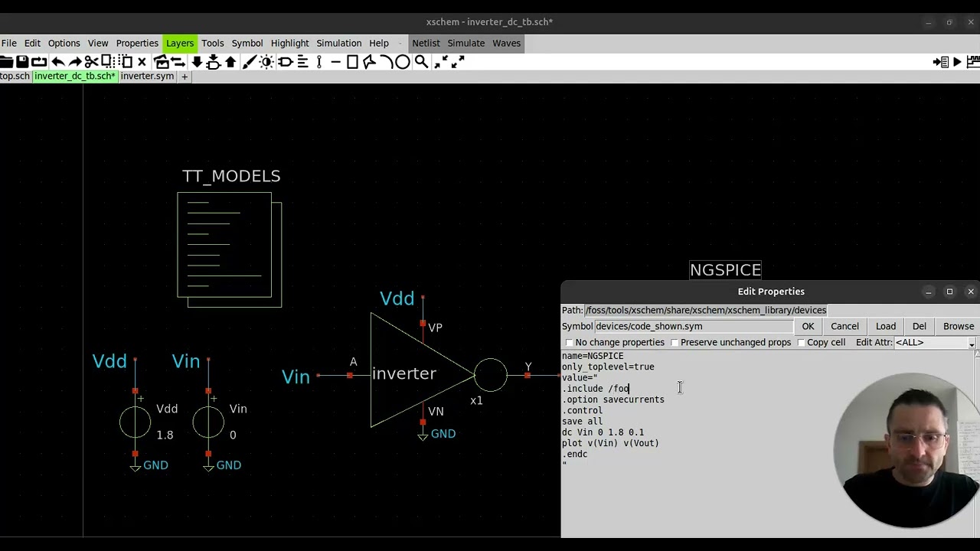Screen dimensions: 980x551
Task: Open the Highlight menu
Action: 289,43
